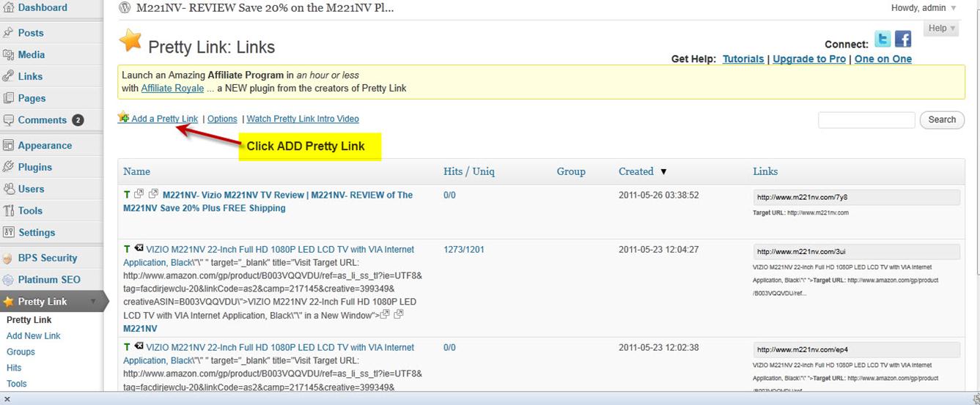Click the Settings icon in sidebar

(x=8, y=232)
